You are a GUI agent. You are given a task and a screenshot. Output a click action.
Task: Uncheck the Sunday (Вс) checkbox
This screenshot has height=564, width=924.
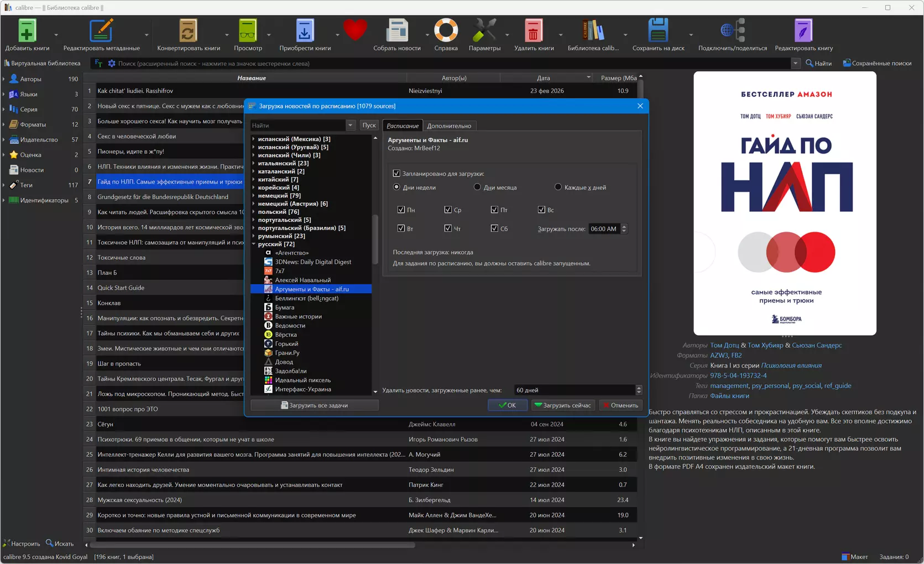point(541,210)
